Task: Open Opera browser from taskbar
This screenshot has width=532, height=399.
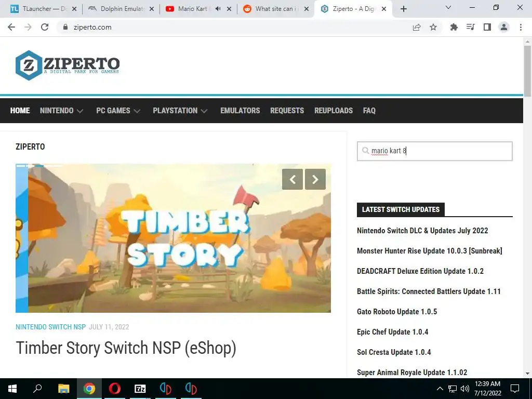Action: pyautogui.click(x=115, y=389)
